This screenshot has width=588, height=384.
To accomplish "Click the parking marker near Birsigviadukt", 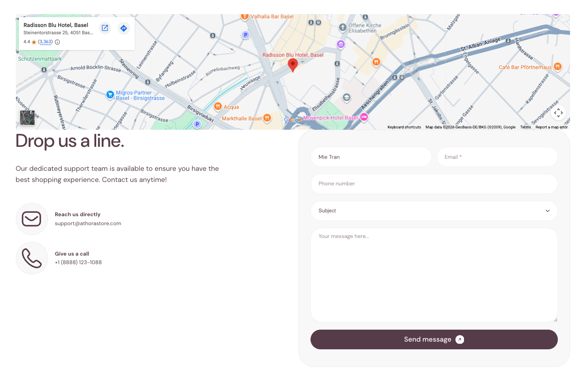I will click(197, 124).
